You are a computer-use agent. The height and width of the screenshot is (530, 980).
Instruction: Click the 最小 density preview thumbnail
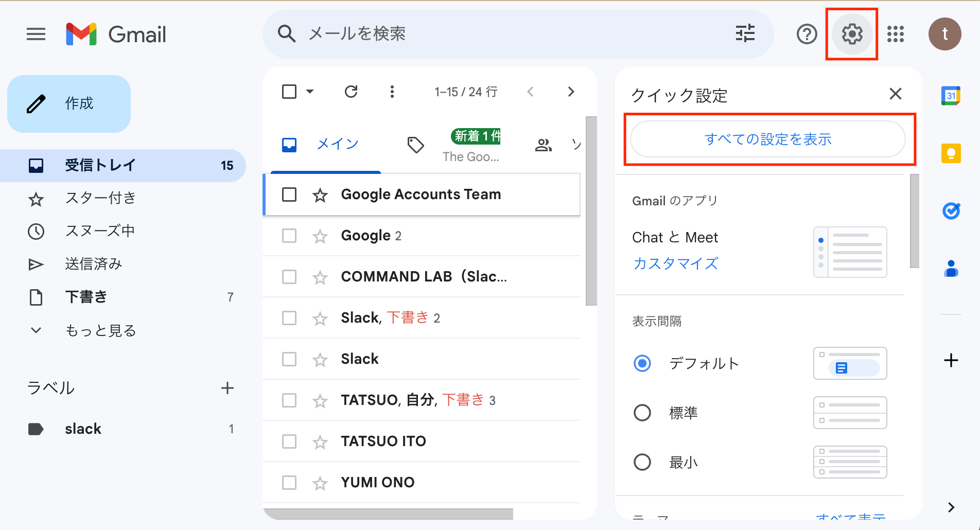pos(850,462)
